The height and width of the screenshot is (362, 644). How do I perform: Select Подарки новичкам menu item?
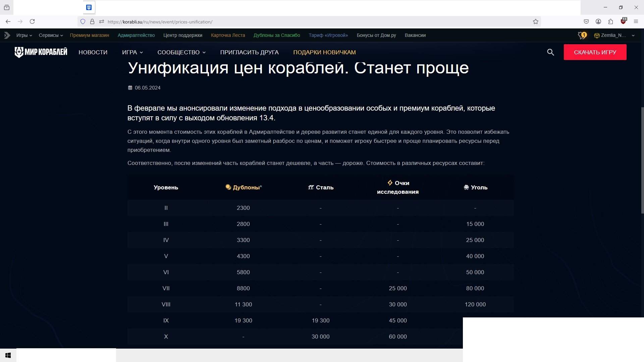tap(324, 52)
